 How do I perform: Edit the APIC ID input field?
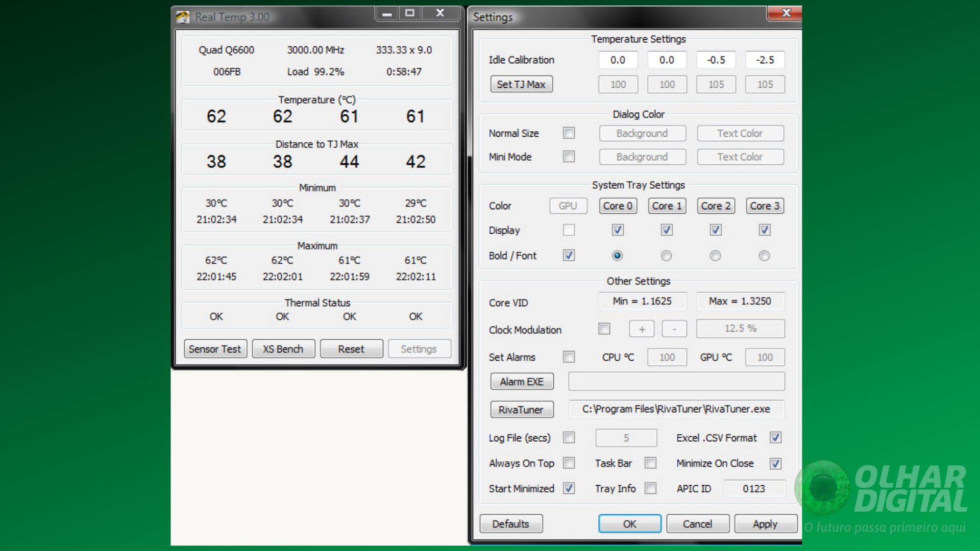[x=753, y=488]
